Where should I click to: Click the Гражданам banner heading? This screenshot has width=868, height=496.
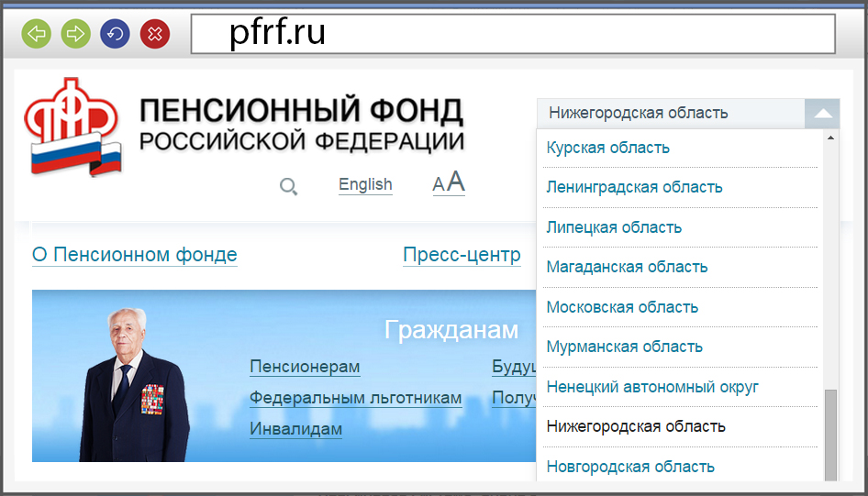451,330
